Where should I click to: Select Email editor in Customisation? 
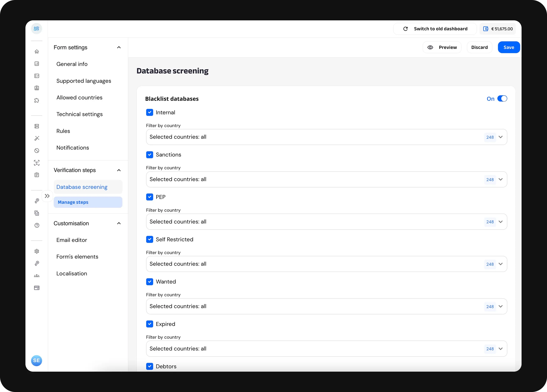click(72, 240)
